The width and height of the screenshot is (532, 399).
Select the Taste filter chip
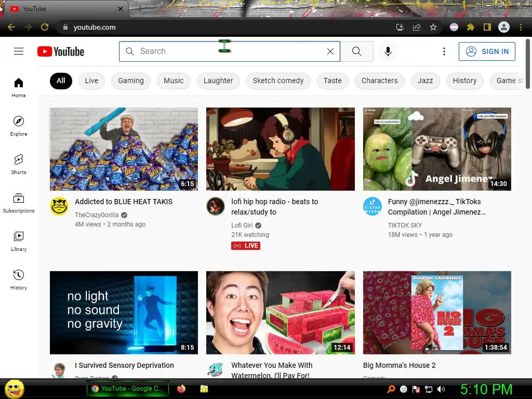pos(332,81)
